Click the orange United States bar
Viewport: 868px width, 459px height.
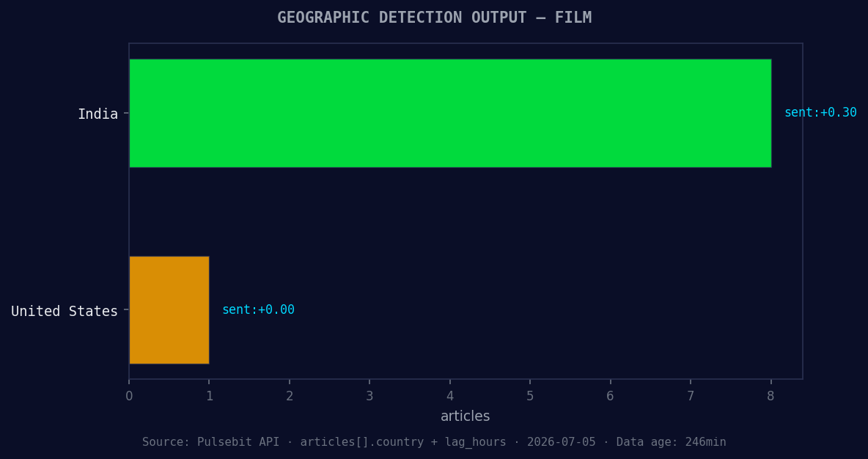pyautogui.click(x=169, y=310)
